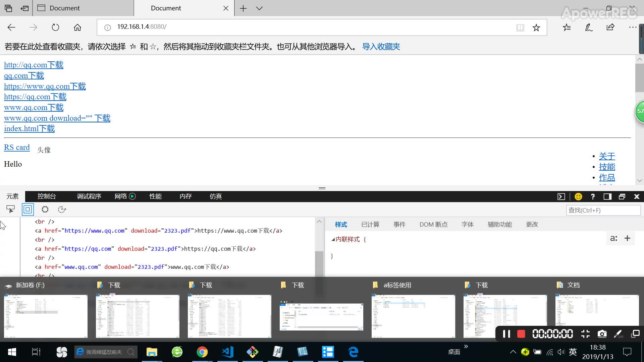Switch to 控制台 DevTools tab
This screenshot has width=644, height=362.
point(47,196)
